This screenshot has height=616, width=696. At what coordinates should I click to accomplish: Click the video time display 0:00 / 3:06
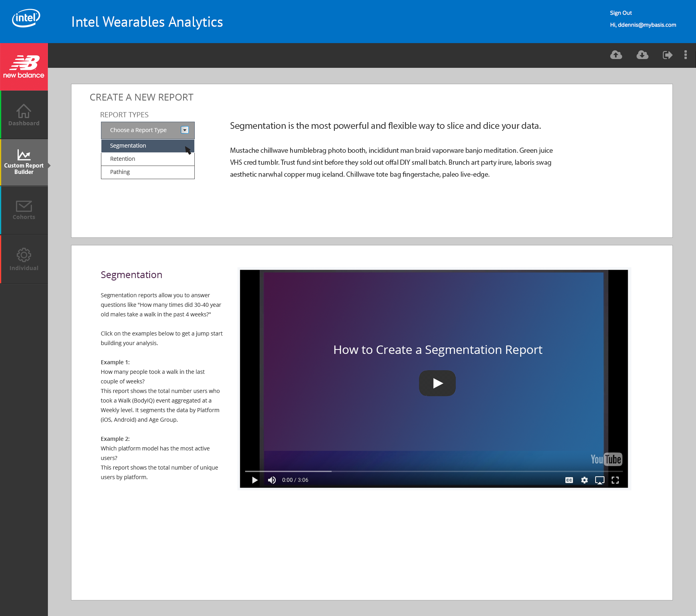(295, 480)
